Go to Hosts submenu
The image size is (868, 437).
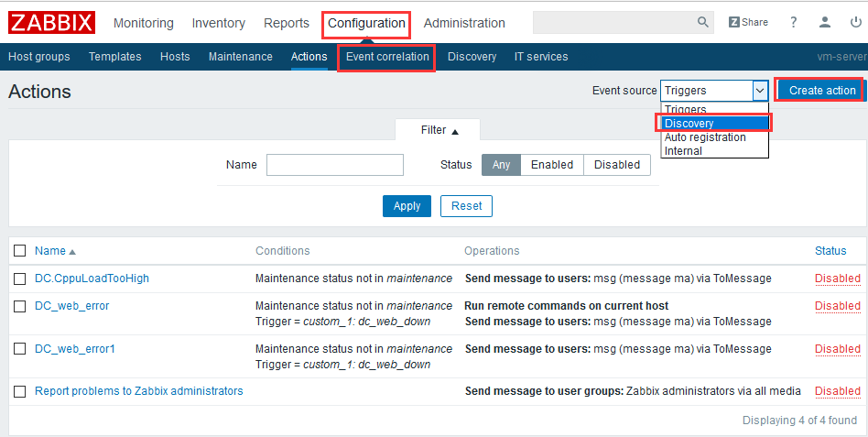pos(175,57)
